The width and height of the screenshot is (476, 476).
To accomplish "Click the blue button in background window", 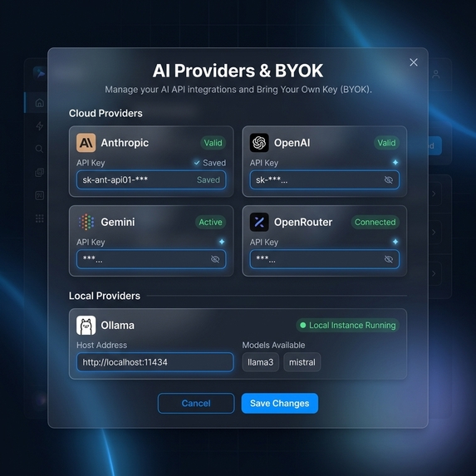I will pyautogui.click(x=434, y=145).
